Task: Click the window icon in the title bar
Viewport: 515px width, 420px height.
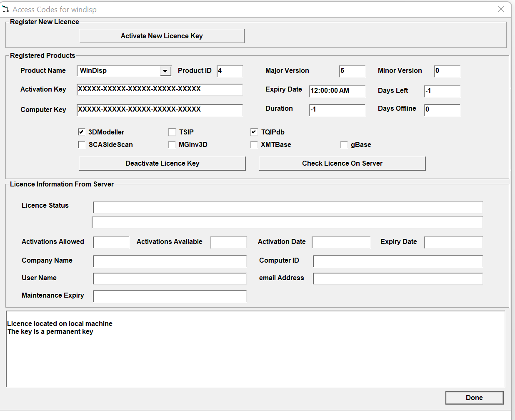Action: click(x=5, y=9)
